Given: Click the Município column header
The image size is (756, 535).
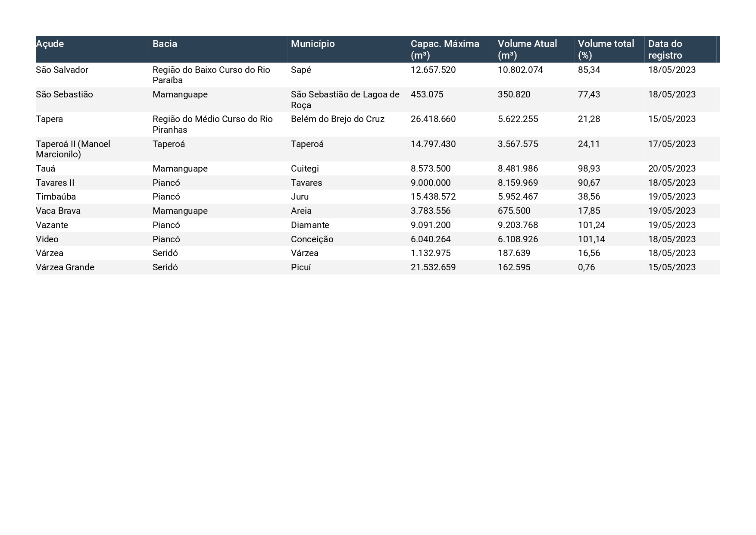Looking at the screenshot, I should [x=312, y=44].
